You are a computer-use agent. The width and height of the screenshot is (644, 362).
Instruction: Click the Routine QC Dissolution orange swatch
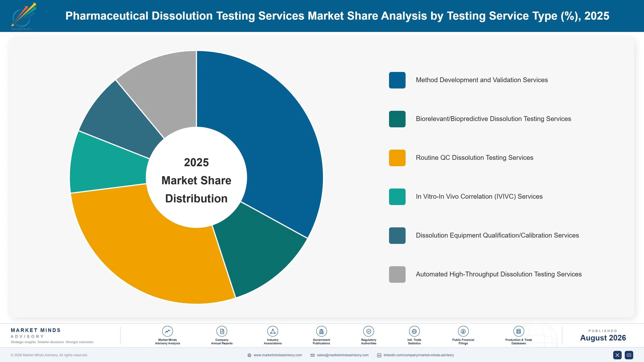tap(397, 158)
